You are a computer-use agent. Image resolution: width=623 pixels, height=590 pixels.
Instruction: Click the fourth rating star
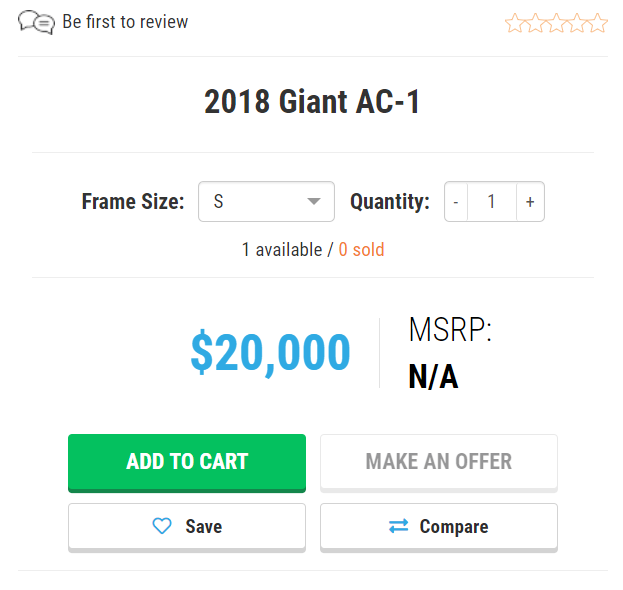[577, 23]
